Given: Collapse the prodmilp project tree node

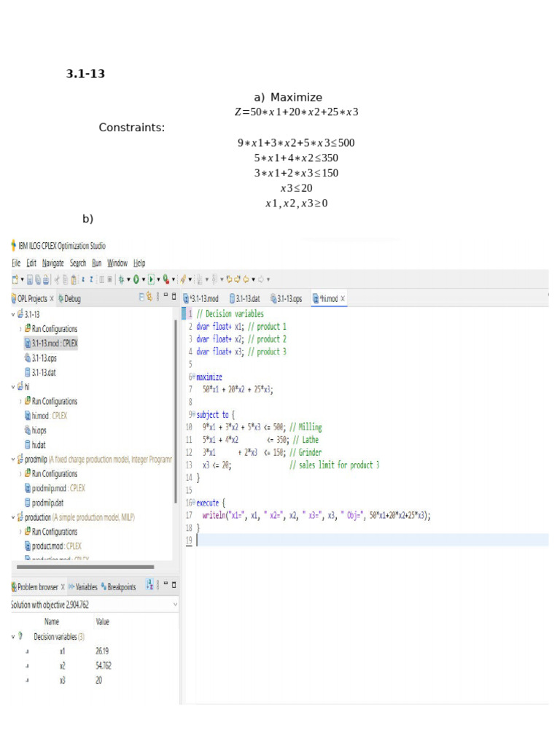Looking at the screenshot, I should (13, 460).
